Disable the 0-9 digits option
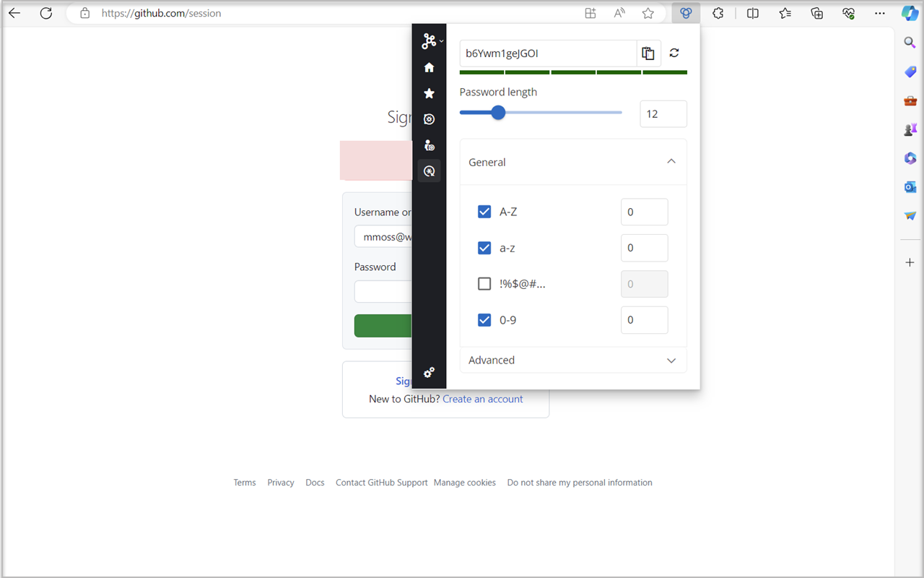This screenshot has width=924, height=578. [x=484, y=319]
